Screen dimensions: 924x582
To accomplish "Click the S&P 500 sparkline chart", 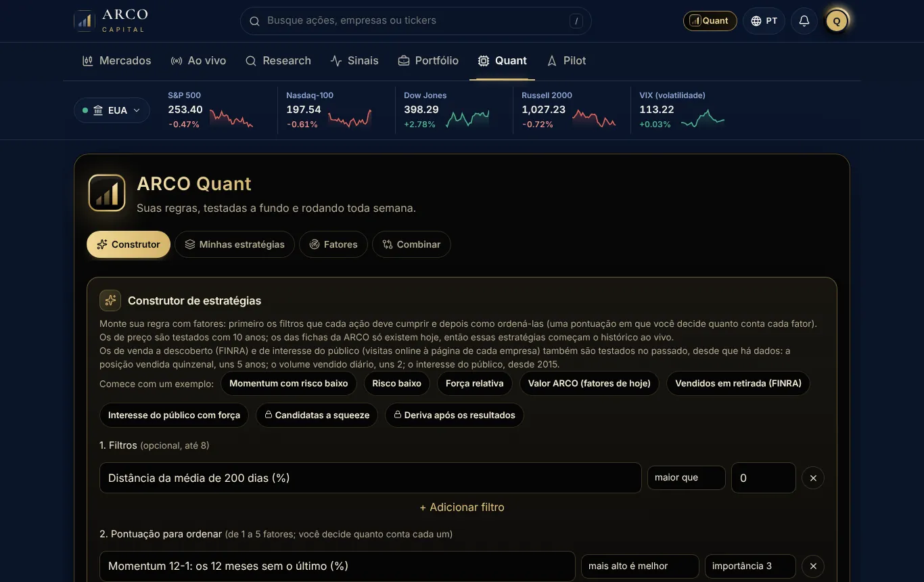I will point(231,118).
